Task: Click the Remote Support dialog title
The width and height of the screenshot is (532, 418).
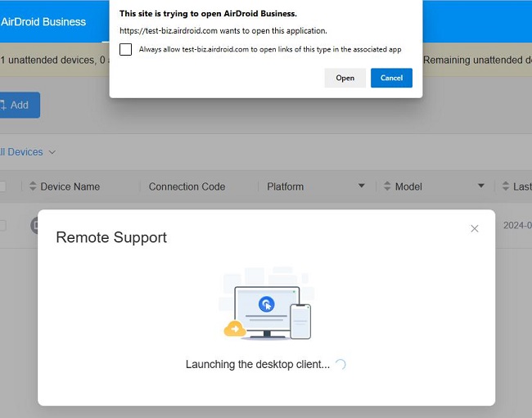Action: pyautogui.click(x=111, y=237)
